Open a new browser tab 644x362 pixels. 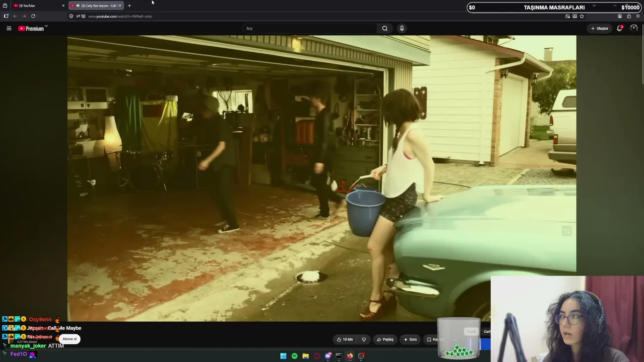[x=129, y=6]
